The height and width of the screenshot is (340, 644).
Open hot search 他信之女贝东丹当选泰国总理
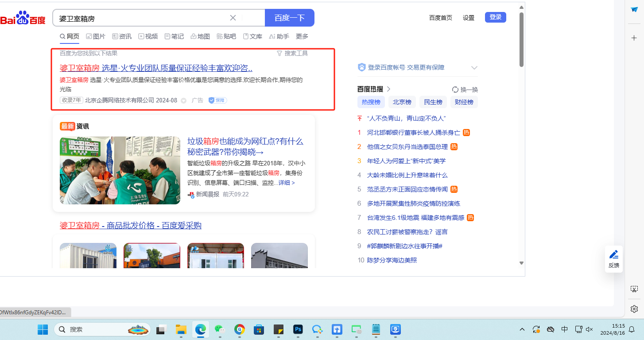pos(407,147)
